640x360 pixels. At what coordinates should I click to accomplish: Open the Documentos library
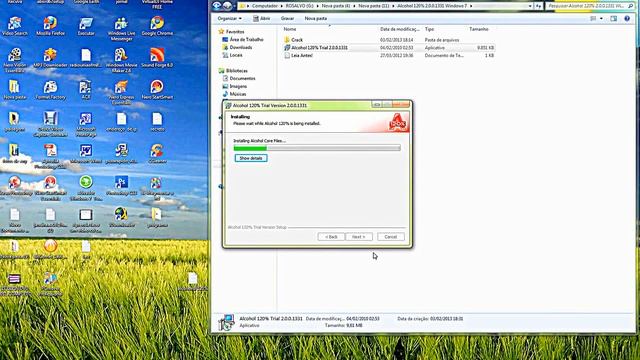(x=239, y=78)
